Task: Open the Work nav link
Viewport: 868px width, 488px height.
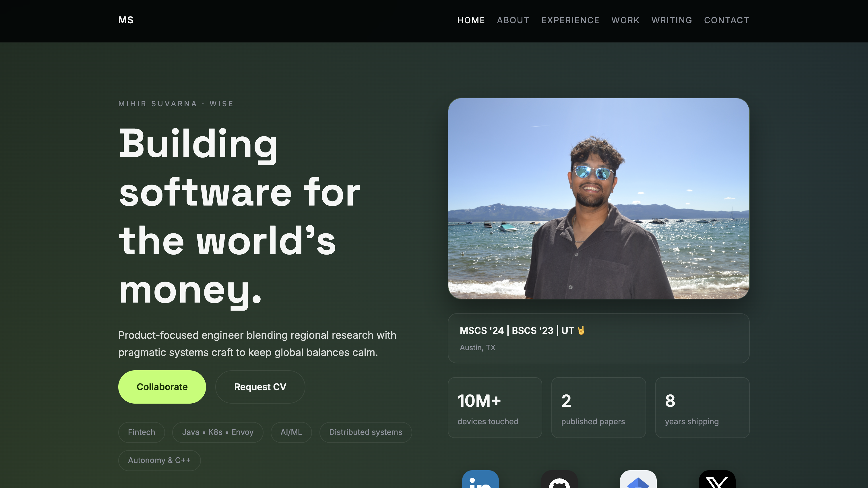Action: tap(625, 20)
